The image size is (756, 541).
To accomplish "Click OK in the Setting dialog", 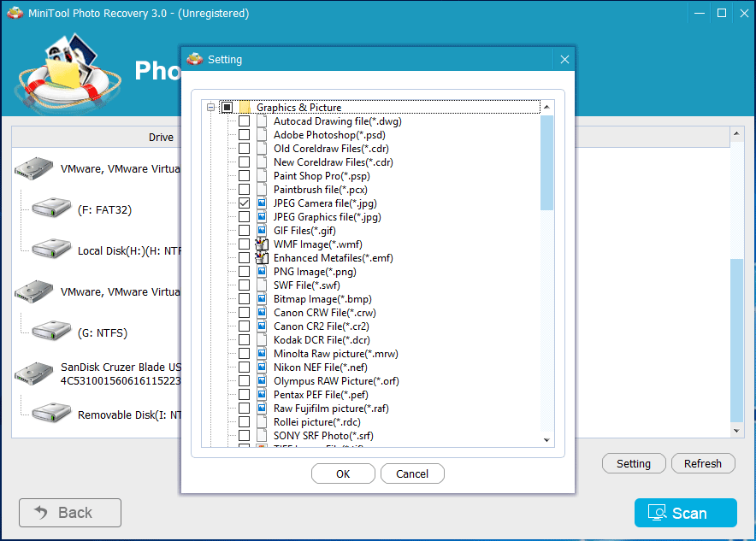I will tap(343, 473).
